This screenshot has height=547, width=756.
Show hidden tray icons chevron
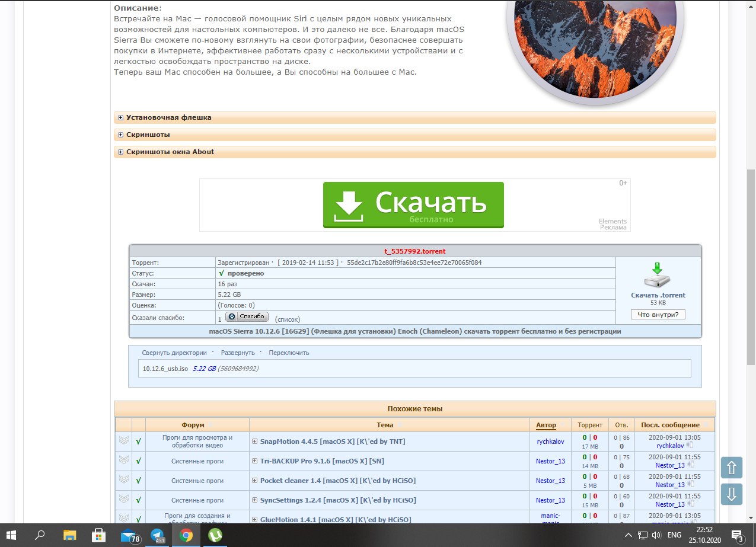[629, 535]
